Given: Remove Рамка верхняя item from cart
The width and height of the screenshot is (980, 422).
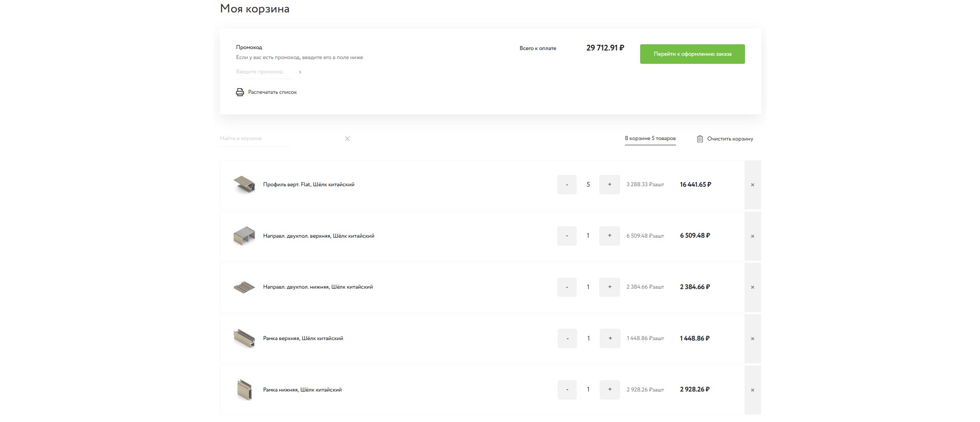Looking at the screenshot, I should pos(752,339).
